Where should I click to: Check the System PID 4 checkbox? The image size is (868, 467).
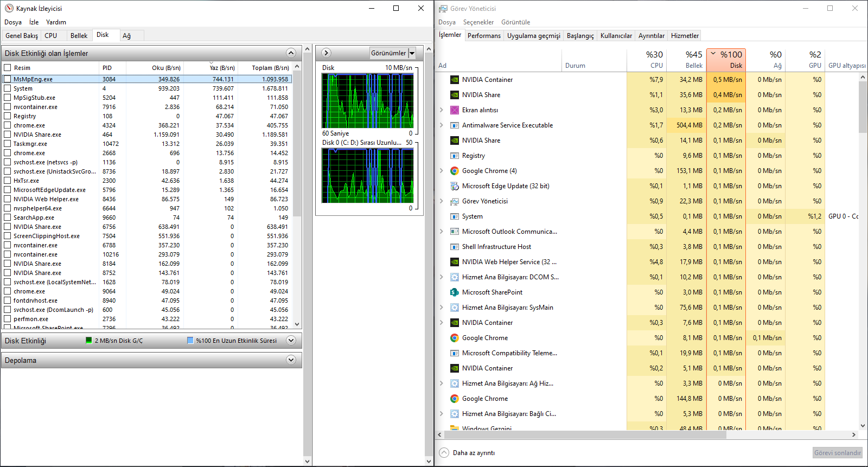(x=8, y=88)
